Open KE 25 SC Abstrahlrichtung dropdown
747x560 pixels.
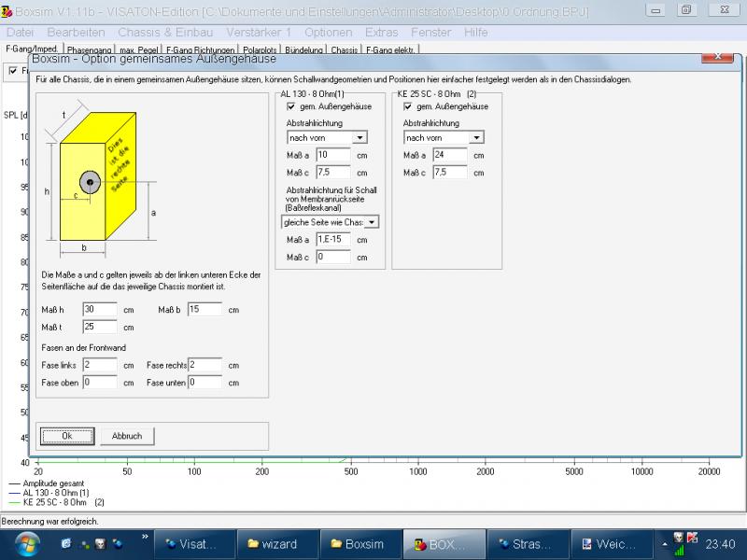point(476,137)
